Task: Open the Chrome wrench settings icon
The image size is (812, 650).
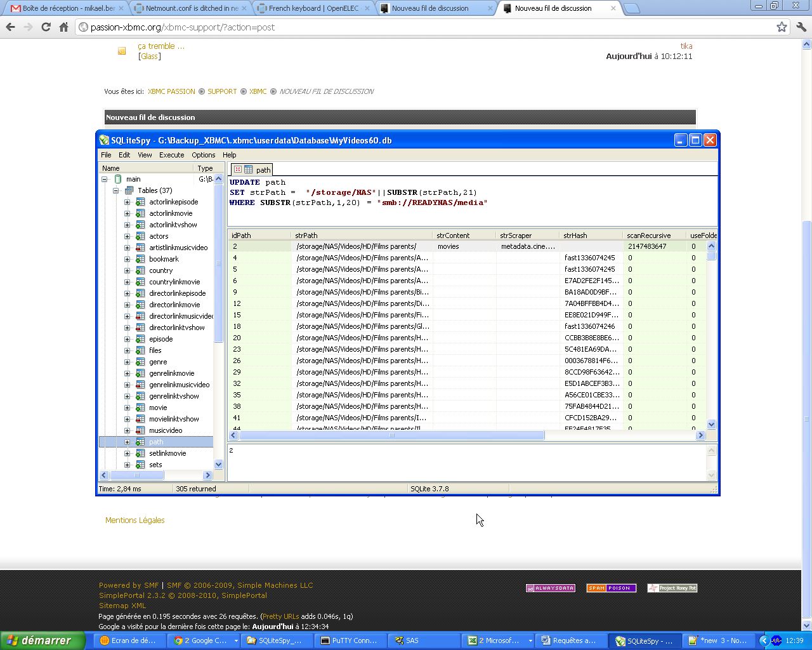Action: [x=801, y=27]
